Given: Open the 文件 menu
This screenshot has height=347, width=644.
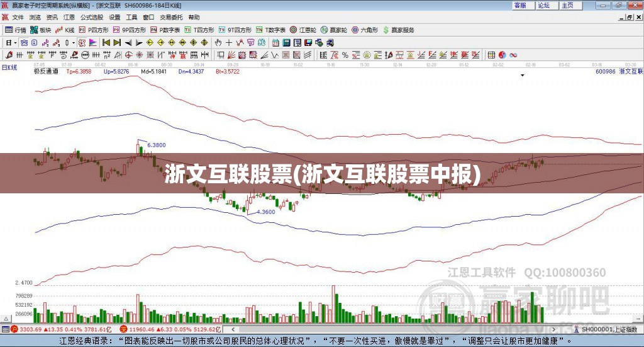Looking at the screenshot, I should (x=18, y=17).
